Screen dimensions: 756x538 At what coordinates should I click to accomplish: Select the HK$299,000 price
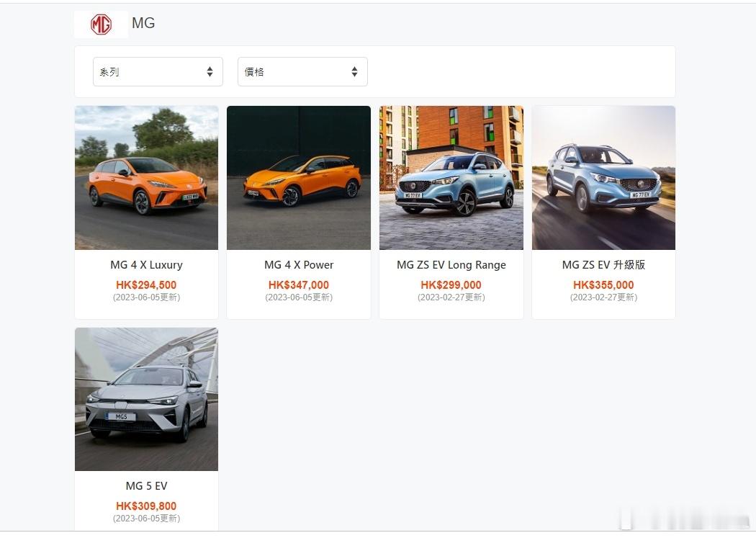pos(451,285)
